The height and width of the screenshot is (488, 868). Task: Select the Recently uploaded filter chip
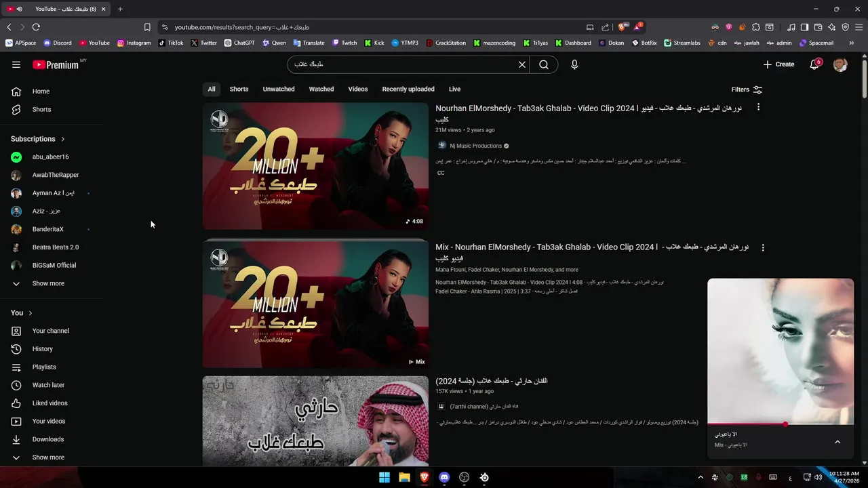coord(408,89)
